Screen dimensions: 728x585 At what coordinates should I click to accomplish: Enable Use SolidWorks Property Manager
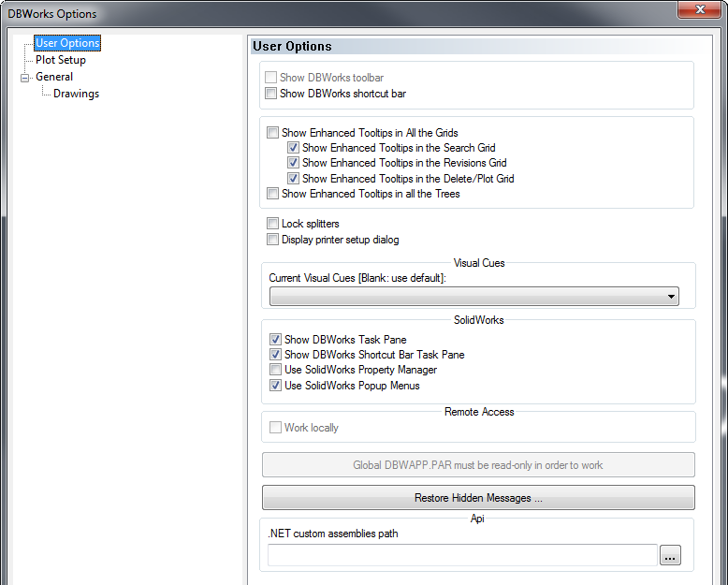click(x=275, y=370)
